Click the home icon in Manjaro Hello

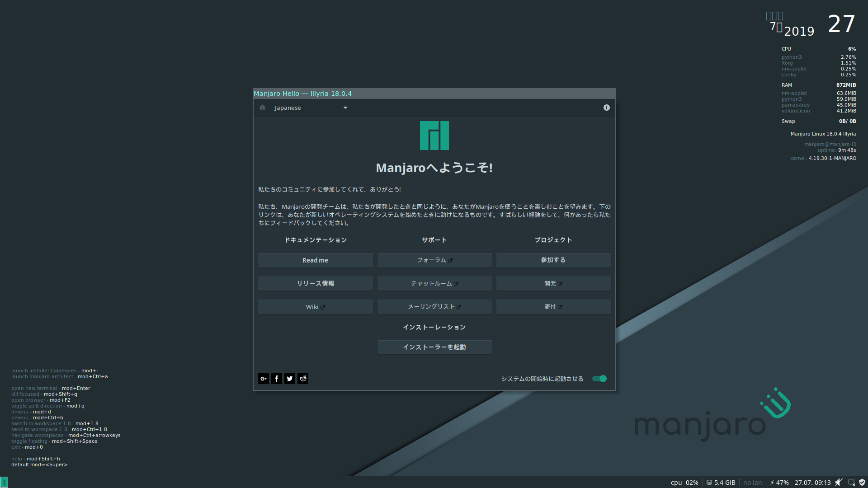(x=262, y=108)
